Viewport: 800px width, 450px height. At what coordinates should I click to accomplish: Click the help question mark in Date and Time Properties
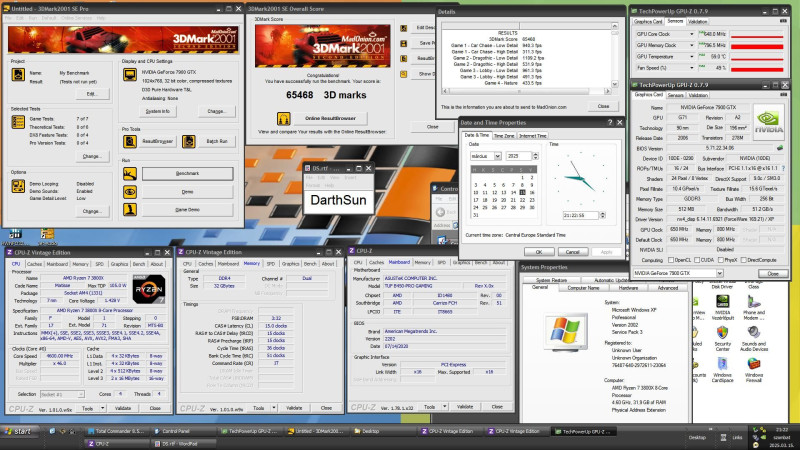610,122
